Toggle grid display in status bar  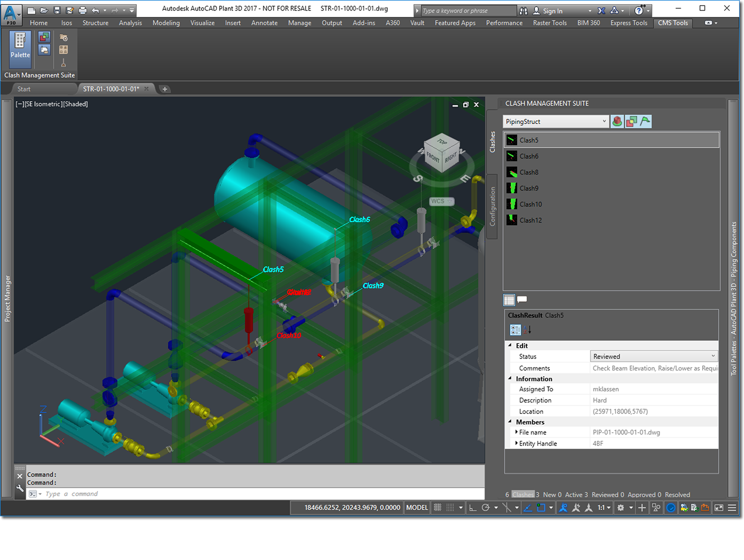tap(438, 508)
